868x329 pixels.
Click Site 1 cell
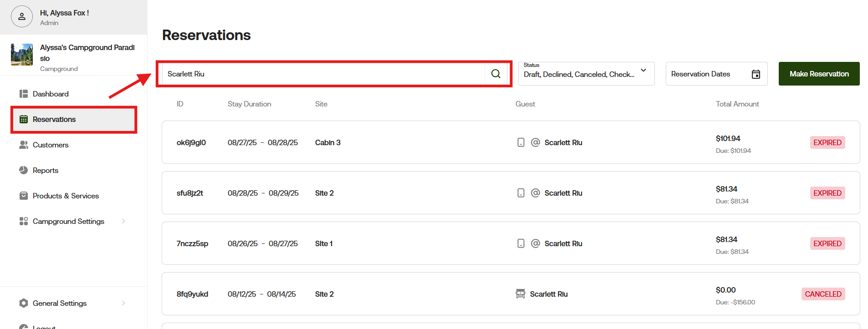click(324, 243)
